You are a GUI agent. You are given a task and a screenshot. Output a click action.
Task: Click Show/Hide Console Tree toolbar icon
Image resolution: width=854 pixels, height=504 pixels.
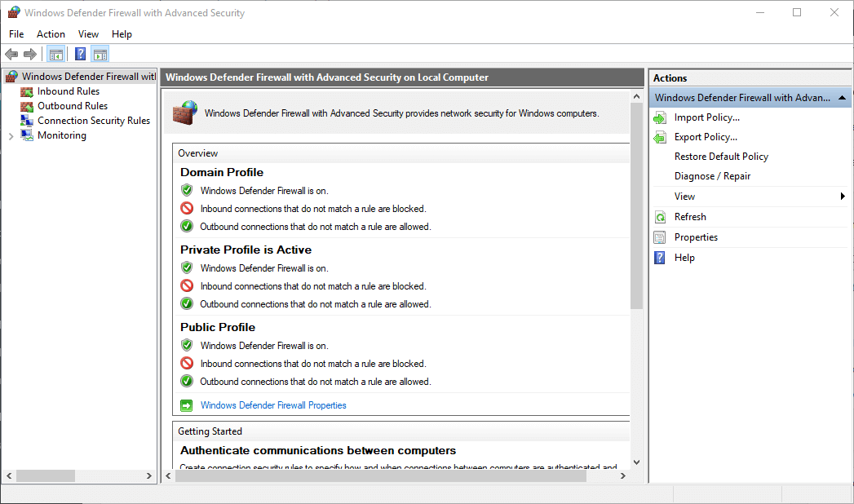tap(55, 55)
